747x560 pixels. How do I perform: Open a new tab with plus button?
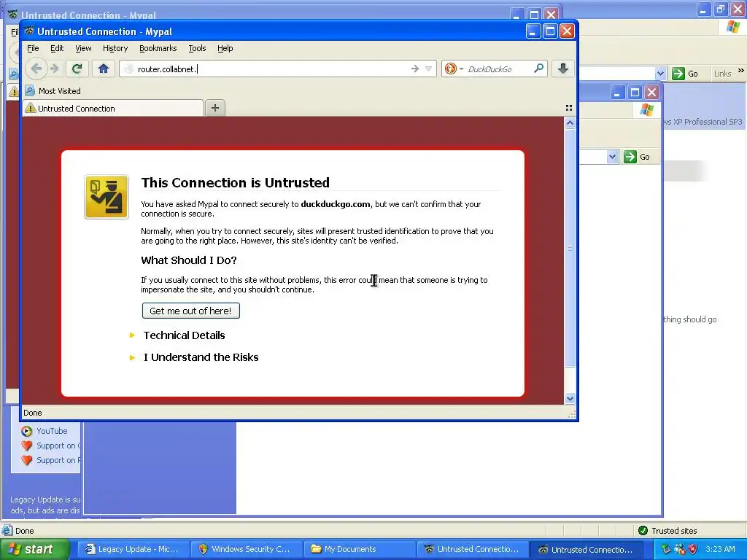coord(215,108)
